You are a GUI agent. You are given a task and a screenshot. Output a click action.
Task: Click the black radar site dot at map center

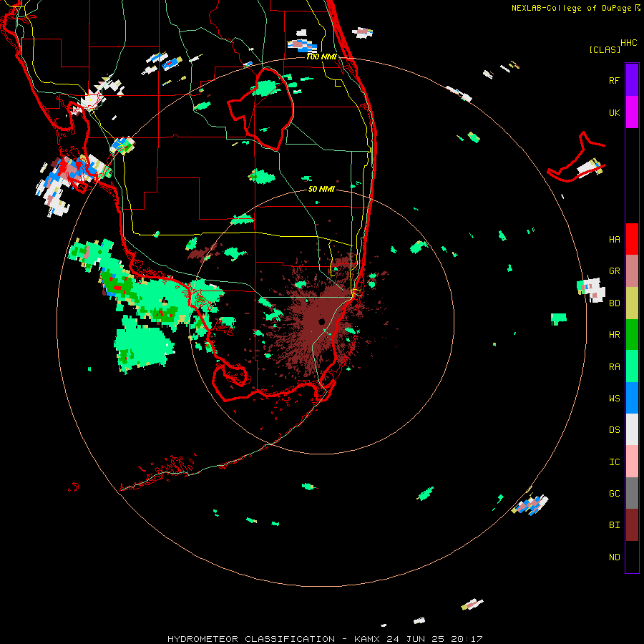(x=321, y=321)
